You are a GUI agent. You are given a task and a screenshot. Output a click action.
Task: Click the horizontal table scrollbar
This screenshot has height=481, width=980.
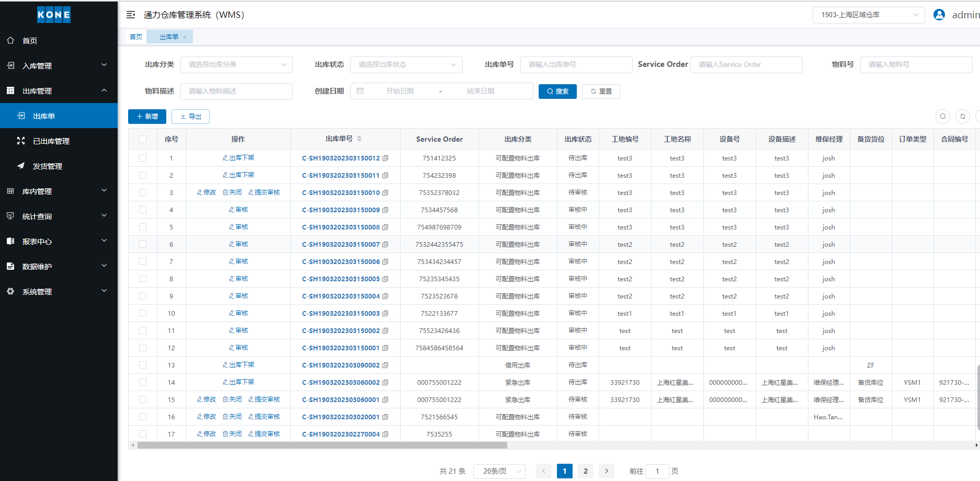click(322, 445)
